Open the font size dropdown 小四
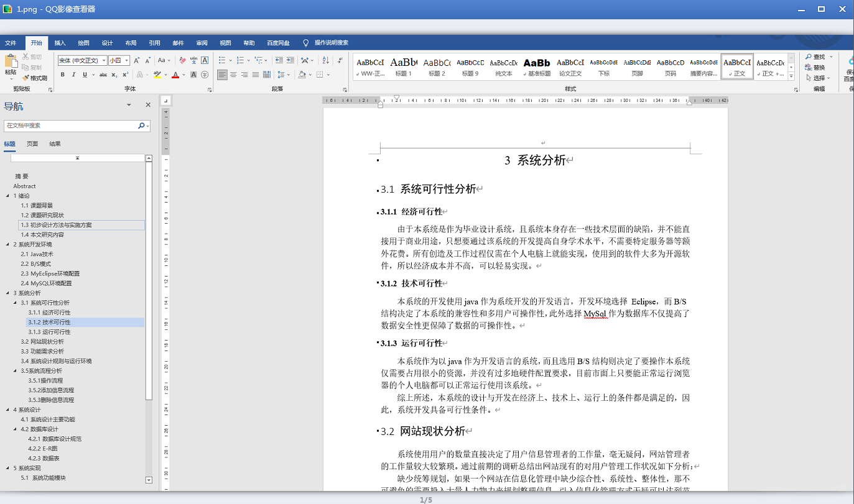 [126, 60]
